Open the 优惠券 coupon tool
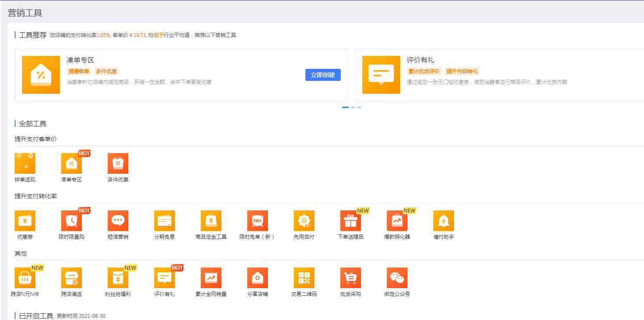The image size is (644, 320). tap(25, 221)
